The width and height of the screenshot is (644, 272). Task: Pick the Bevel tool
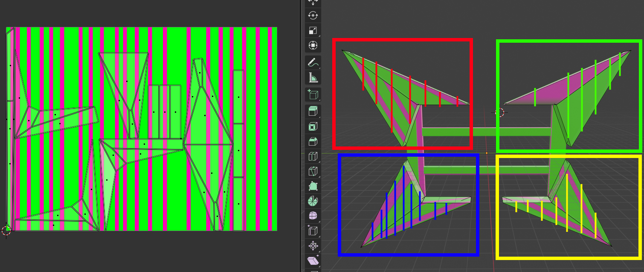coord(313,142)
